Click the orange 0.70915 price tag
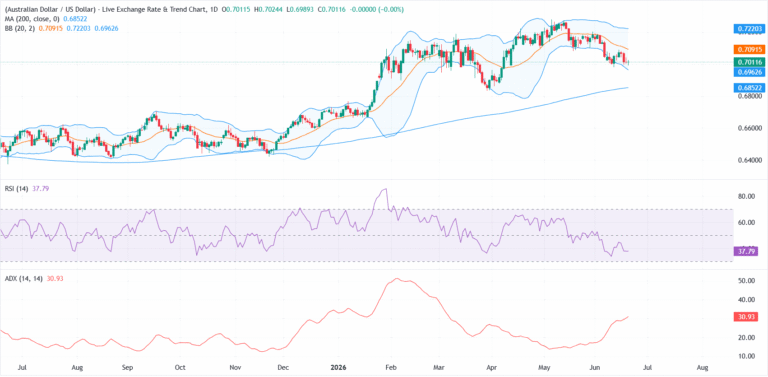 point(748,49)
